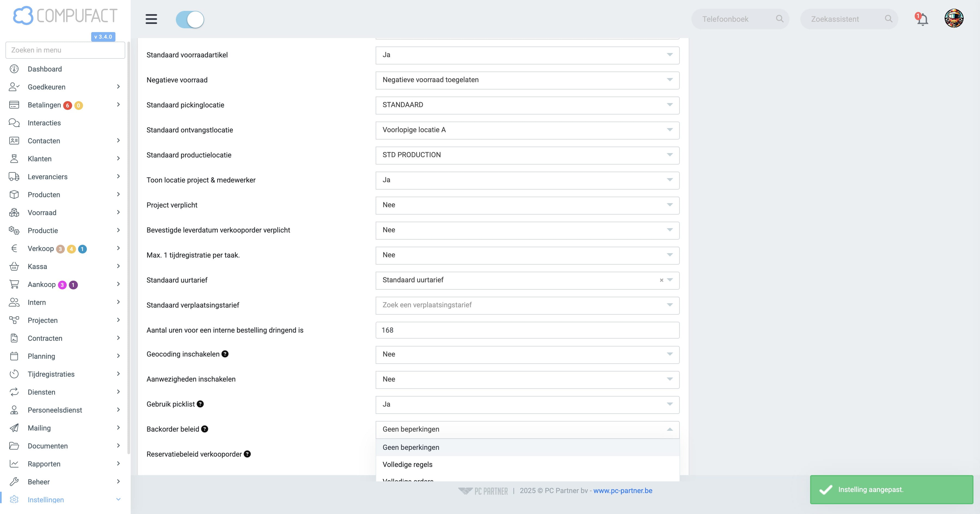Edit the internal order urgent hours field
This screenshot has width=980, height=514.
(527, 330)
